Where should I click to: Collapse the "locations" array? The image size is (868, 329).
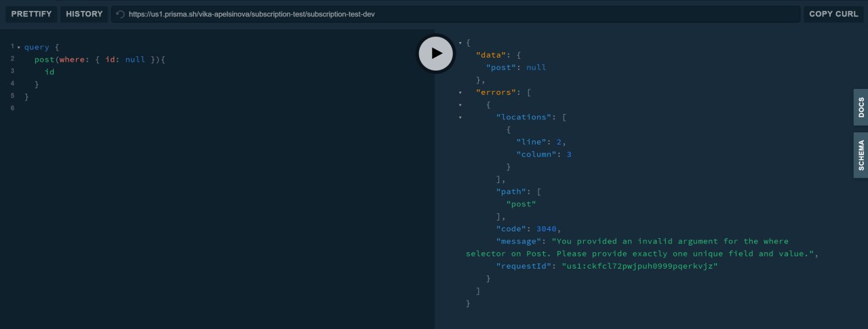click(461, 117)
